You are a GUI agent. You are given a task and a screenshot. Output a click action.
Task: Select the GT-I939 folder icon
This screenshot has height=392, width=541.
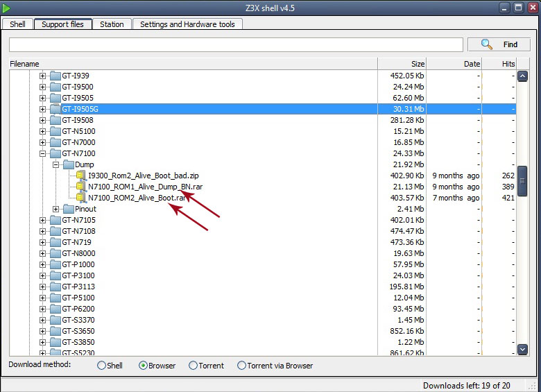tap(55, 76)
